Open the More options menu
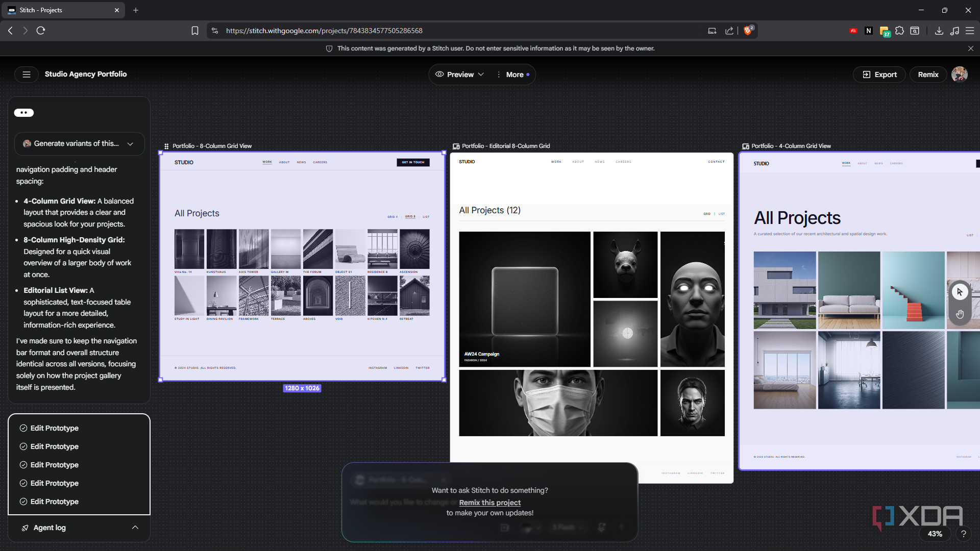Viewport: 980px width, 551px height. pos(513,74)
